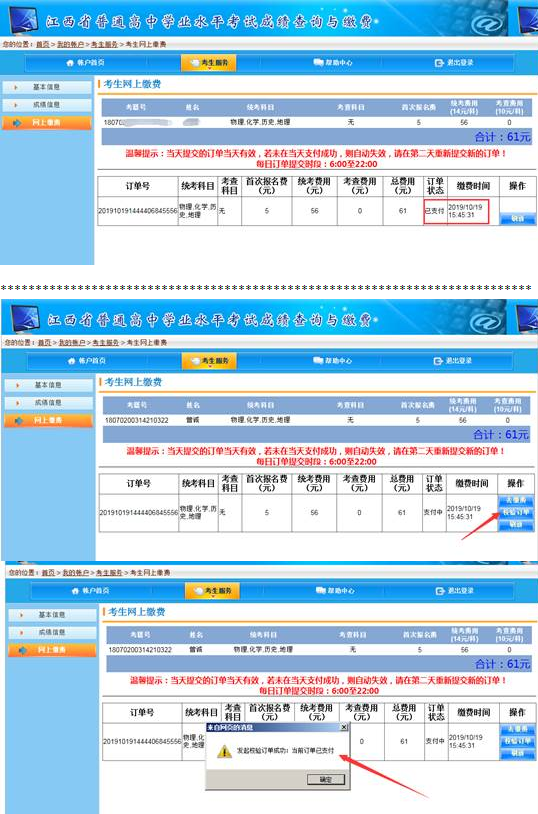Click 校验订单 button in middle screenshot order row
Viewport: 538px width, 814px height.
coord(516,513)
